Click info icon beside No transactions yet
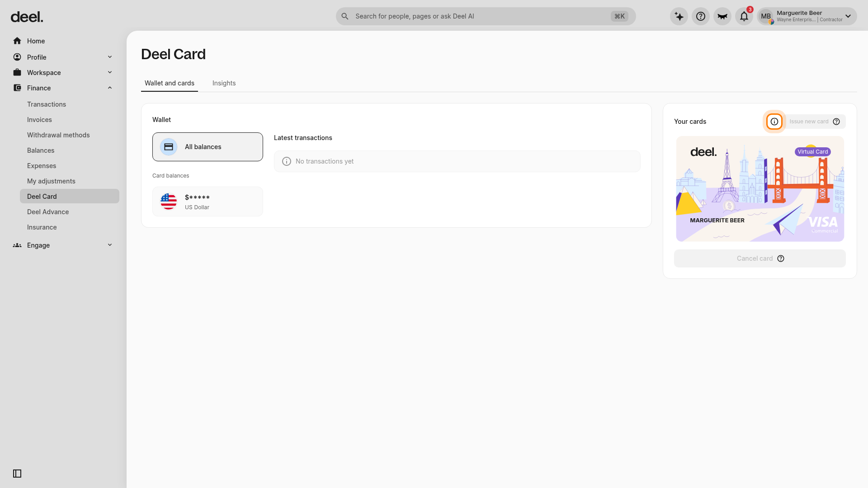The width and height of the screenshot is (868, 488). [287, 161]
